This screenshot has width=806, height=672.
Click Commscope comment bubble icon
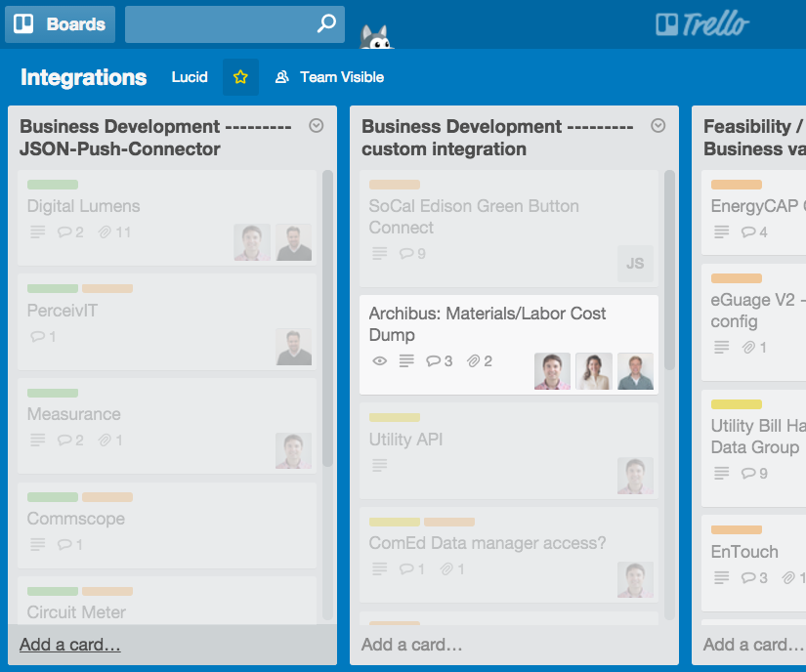(64, 545)
